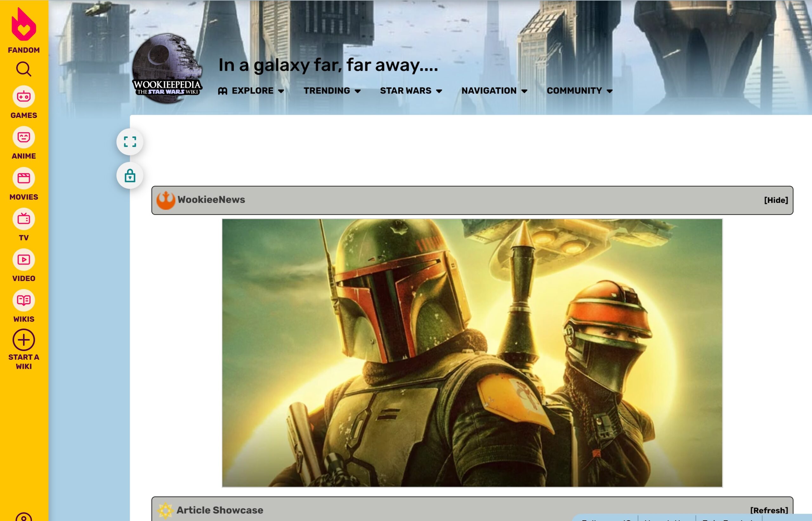The width and height of the screenshot is (812, 521).
Task: Open the Video play icon
Action: (24, 260)
